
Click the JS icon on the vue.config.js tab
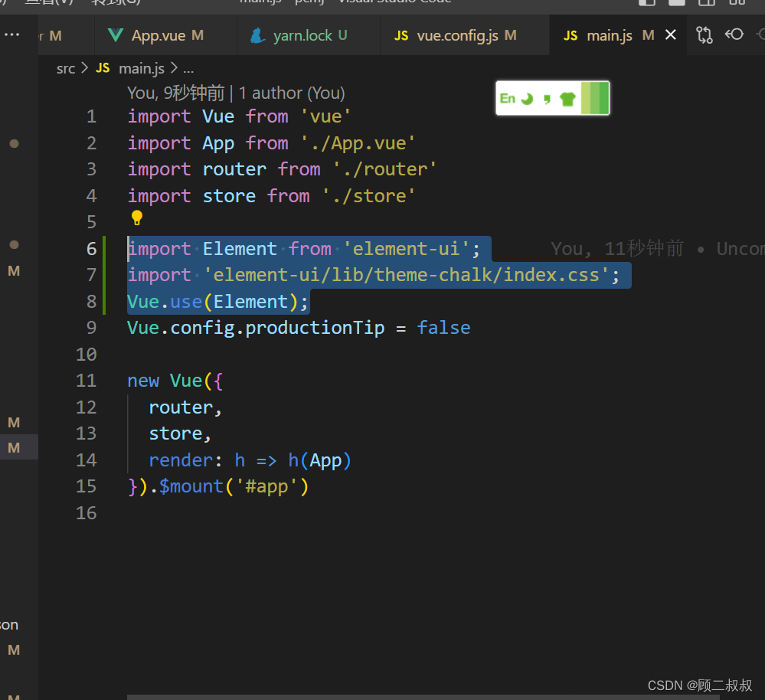[x=401, y=34]
